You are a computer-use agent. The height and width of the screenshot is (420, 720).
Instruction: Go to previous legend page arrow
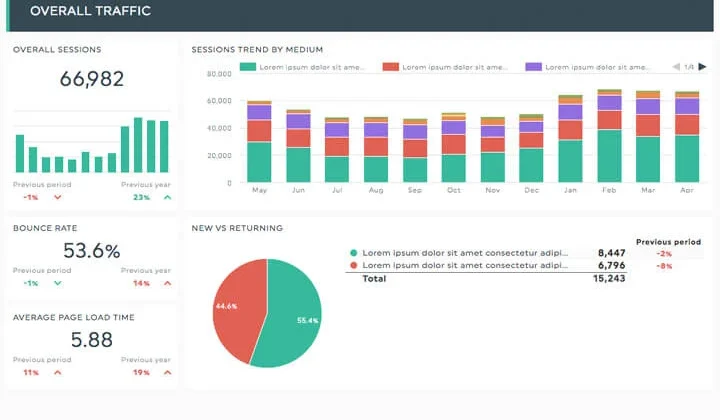tap(676, 67)
